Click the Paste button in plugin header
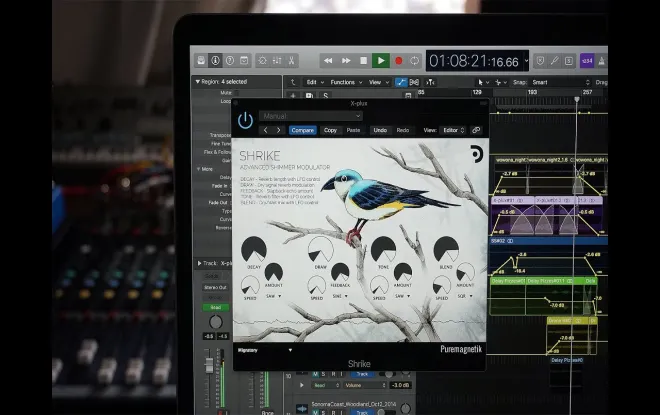 pos(353,130)
